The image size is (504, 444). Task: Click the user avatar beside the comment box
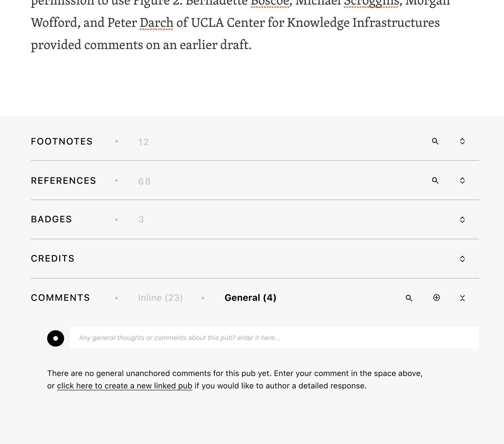[x=55, y=338]
